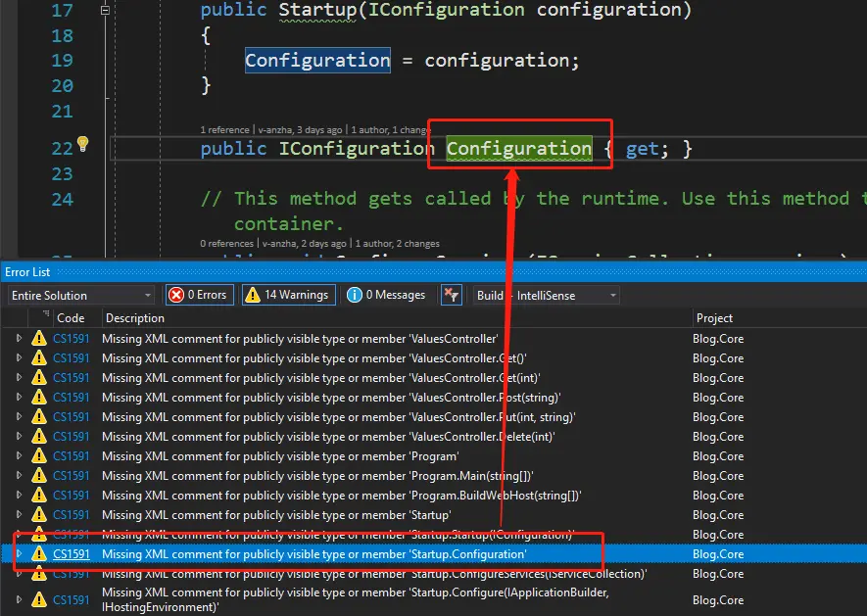The image size is (867, 616).
Task: Click IConfiguration type on line 22
Action: pos(356,148)
